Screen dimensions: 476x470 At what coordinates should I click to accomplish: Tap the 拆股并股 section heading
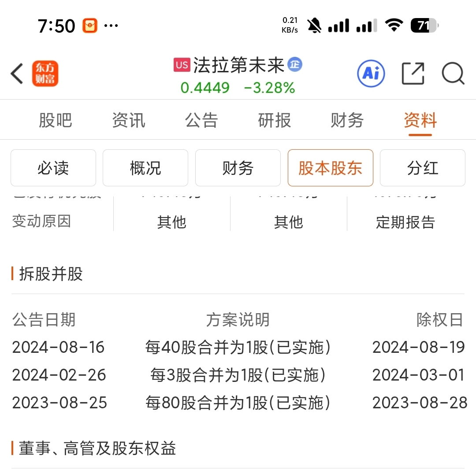[x=51, y=274]
